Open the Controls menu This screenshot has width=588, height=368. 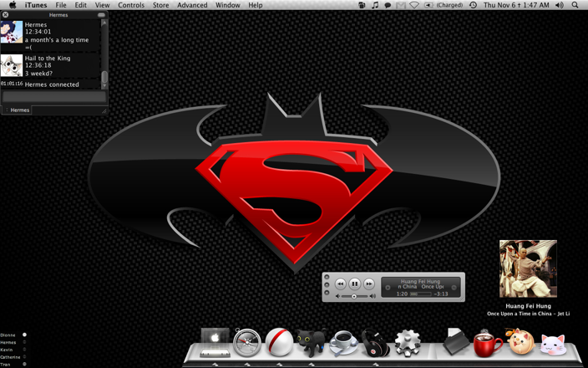131,5
